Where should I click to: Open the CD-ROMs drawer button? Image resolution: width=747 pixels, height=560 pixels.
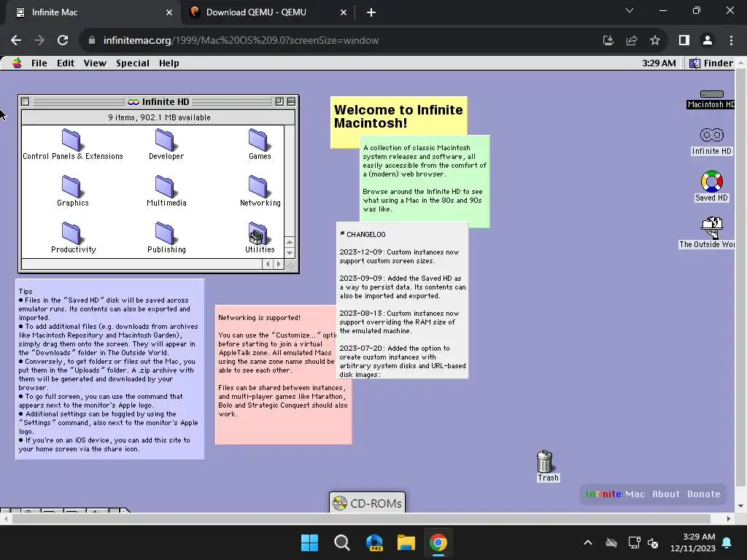368,503
